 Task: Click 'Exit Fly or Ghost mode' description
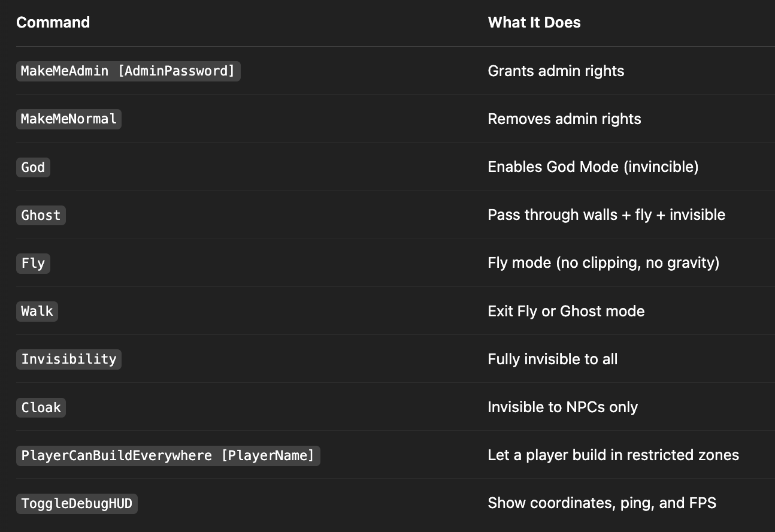point(566,311)
